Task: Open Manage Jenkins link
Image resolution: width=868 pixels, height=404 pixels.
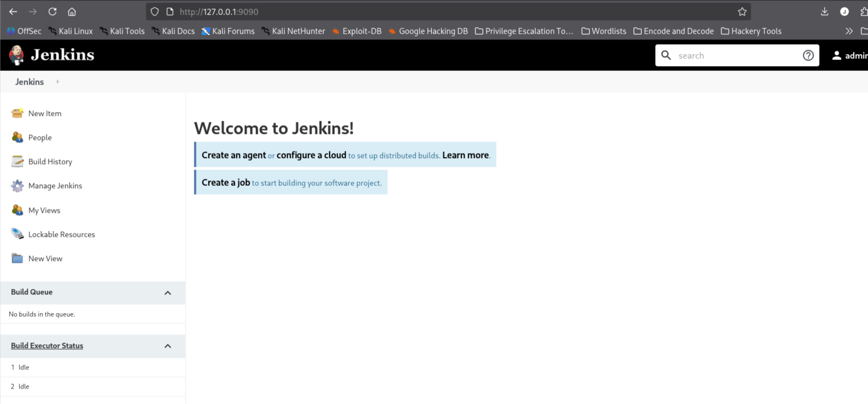Action: (55, 186)
